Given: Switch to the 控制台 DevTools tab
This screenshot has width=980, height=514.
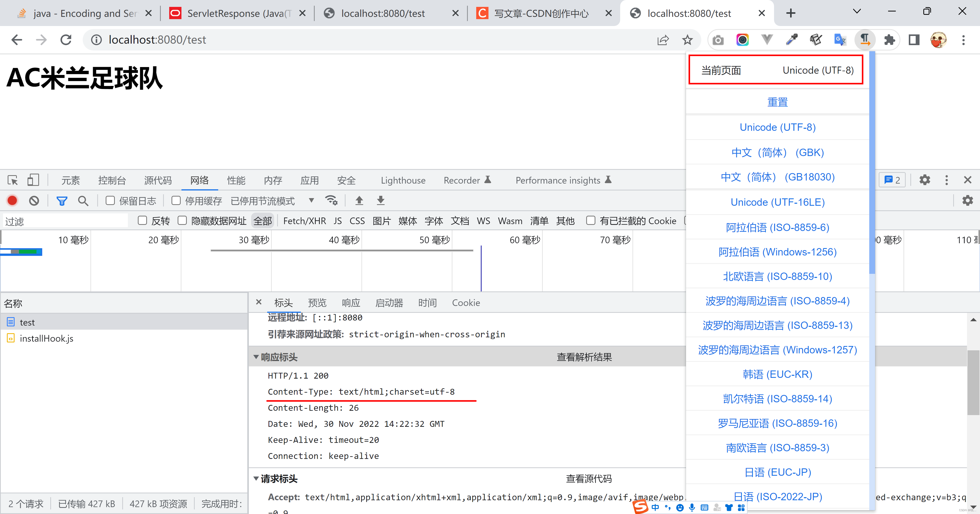Looking at the screenshot, I should [x=112, y=180].
